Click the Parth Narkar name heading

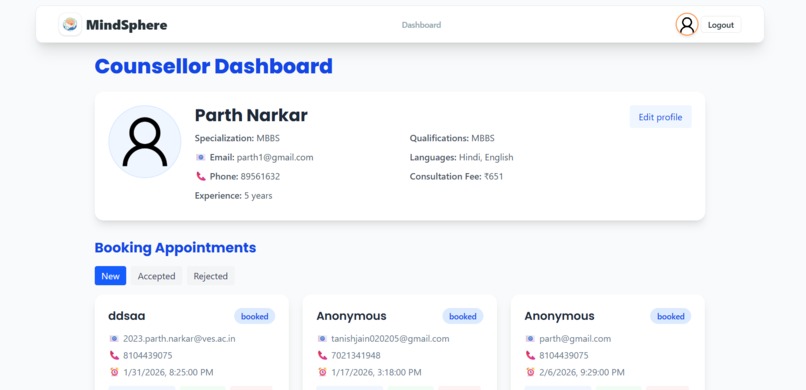[x=251, y=115]
